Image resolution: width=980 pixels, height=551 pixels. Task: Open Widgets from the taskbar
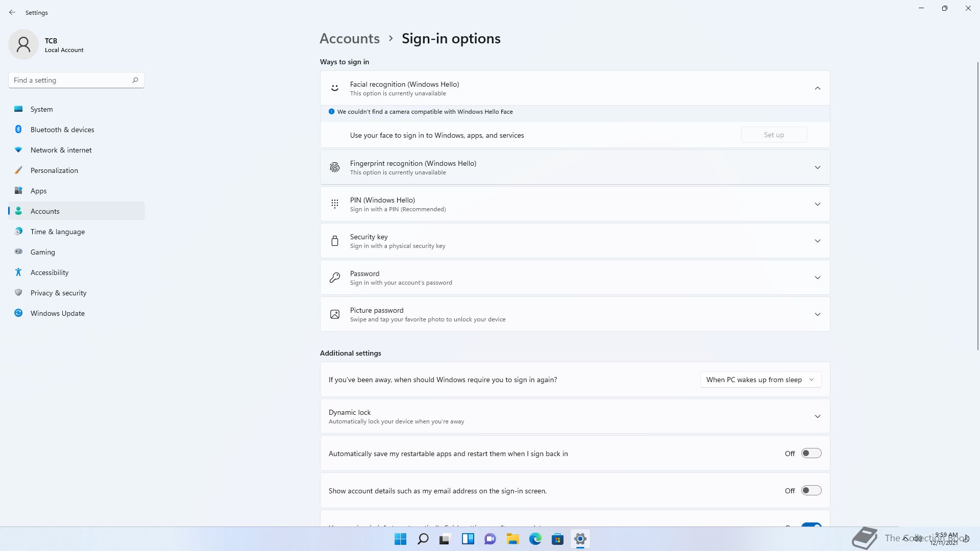coord(468,539)
